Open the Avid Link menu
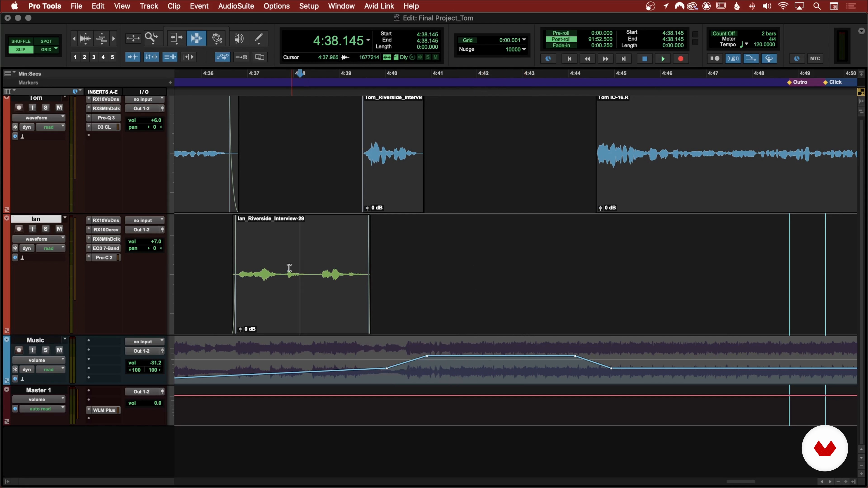The width and height of the screenshot is (868, 488). (379, 6)
